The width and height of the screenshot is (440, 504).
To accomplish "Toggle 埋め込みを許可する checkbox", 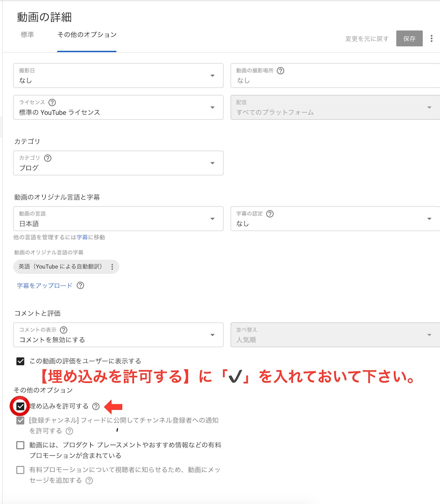I will [x=20, y=406].
